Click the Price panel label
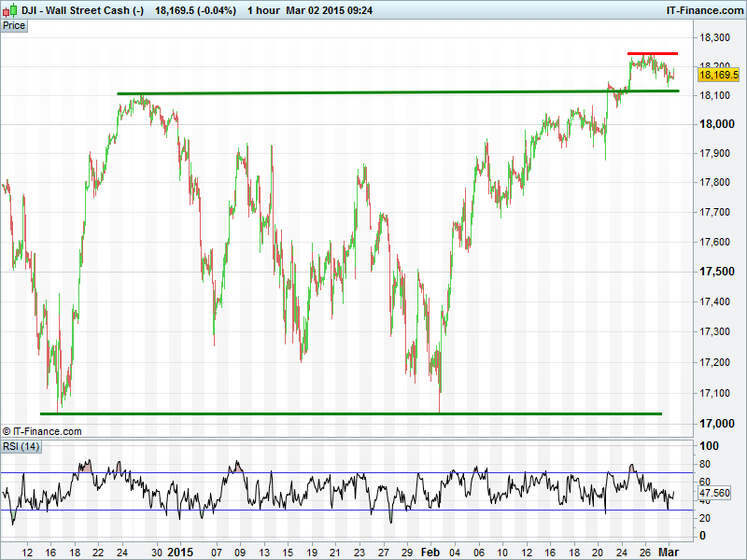Image resolution: width=747 pixels, height=560 pixels. click(14, 25)
